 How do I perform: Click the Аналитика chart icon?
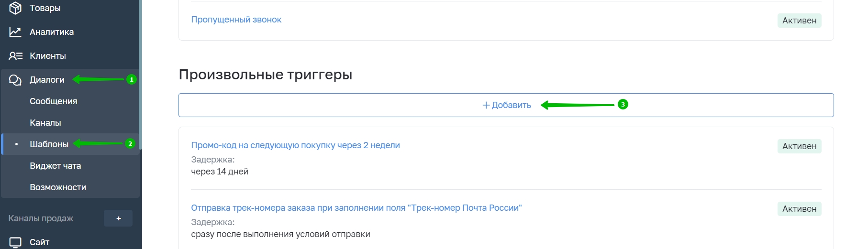point(15,32)
